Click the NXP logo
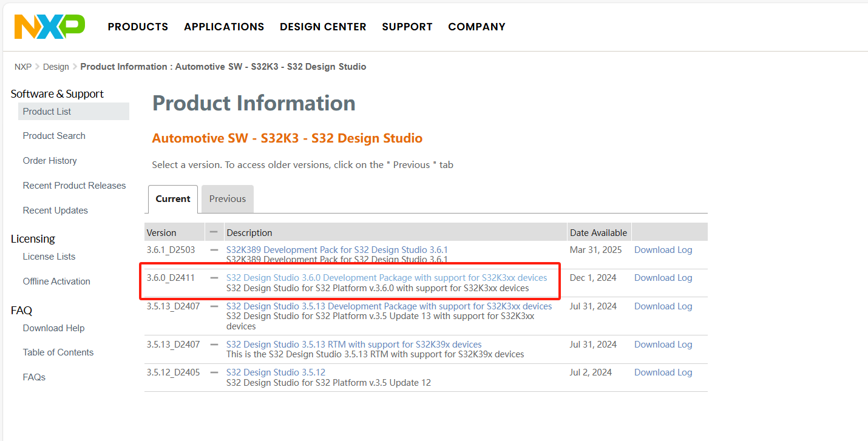Screen dimensions: 868x441 coord(50,27)
